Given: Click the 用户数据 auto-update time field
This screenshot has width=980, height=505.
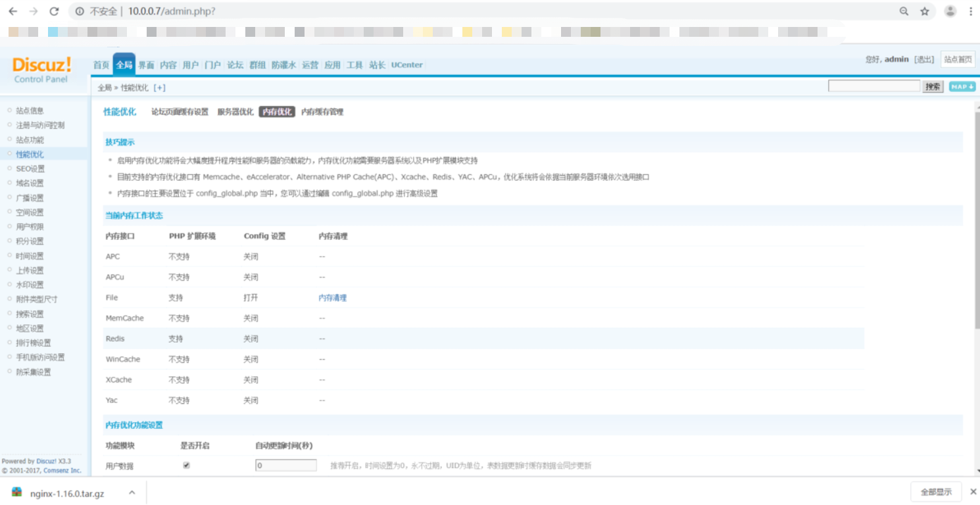Looking at the screenshot, I should (286, 466).
